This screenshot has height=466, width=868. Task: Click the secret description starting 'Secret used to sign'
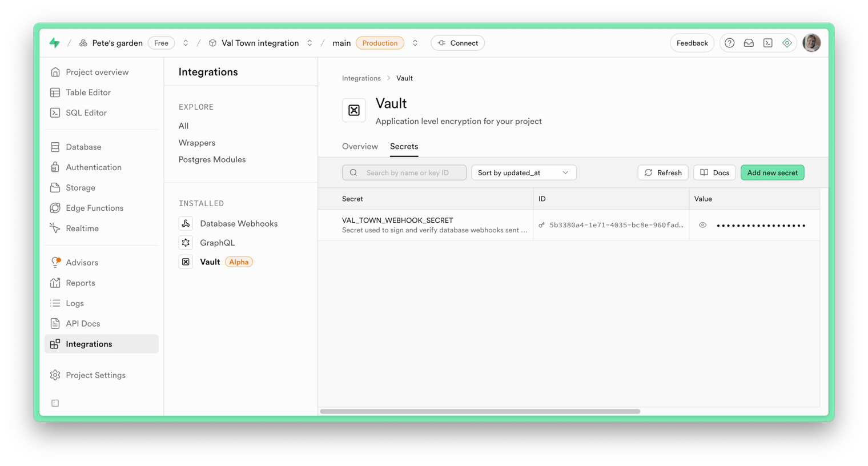pyautogui.click(x=435, y=230)
